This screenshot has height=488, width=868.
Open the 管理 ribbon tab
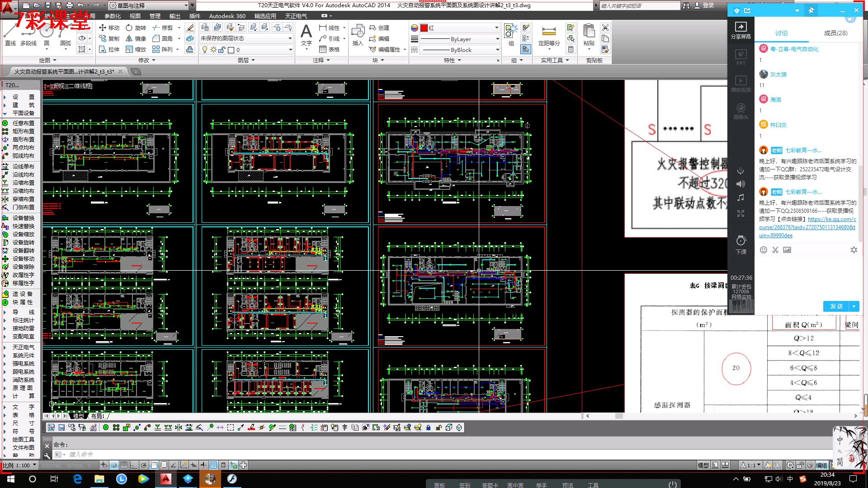coord(155,16)
